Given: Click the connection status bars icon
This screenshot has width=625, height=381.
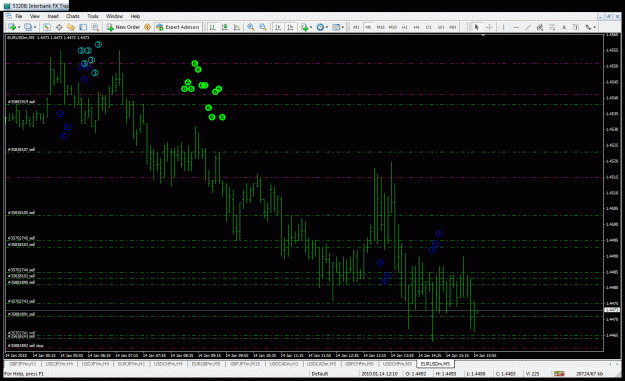Looking at the screenshot, I should pos(559,374).
